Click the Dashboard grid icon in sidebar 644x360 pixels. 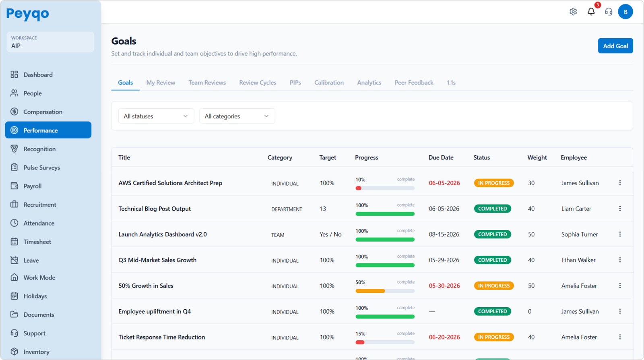pos(14,74)
